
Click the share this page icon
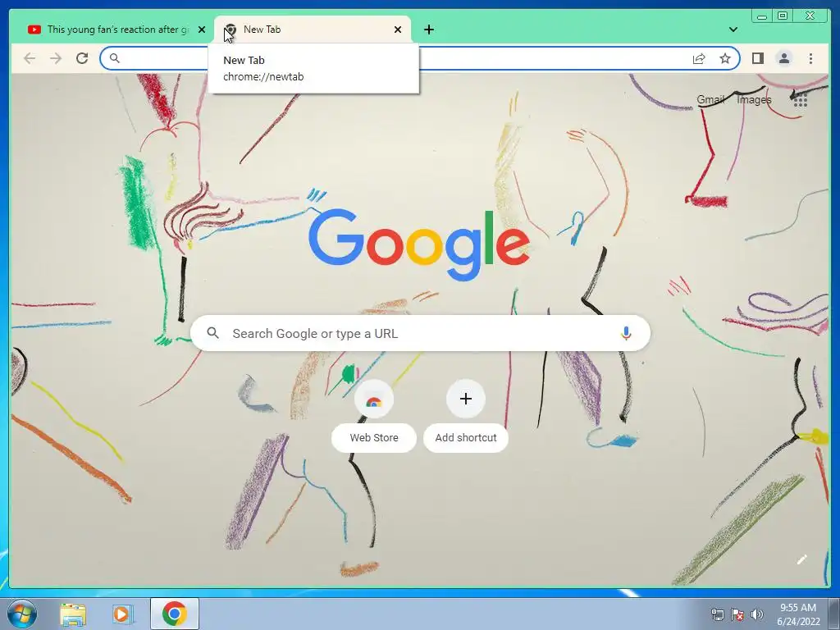pos(699,58)
